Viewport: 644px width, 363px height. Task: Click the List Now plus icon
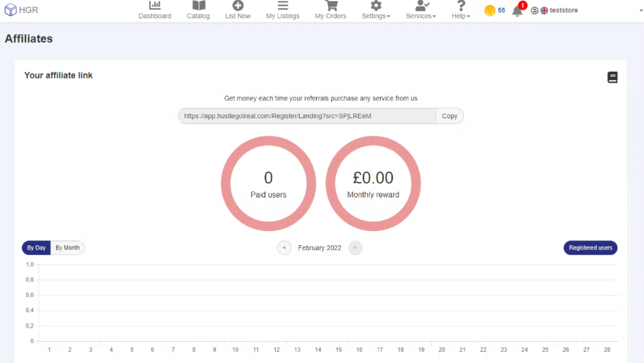[238, 6]
